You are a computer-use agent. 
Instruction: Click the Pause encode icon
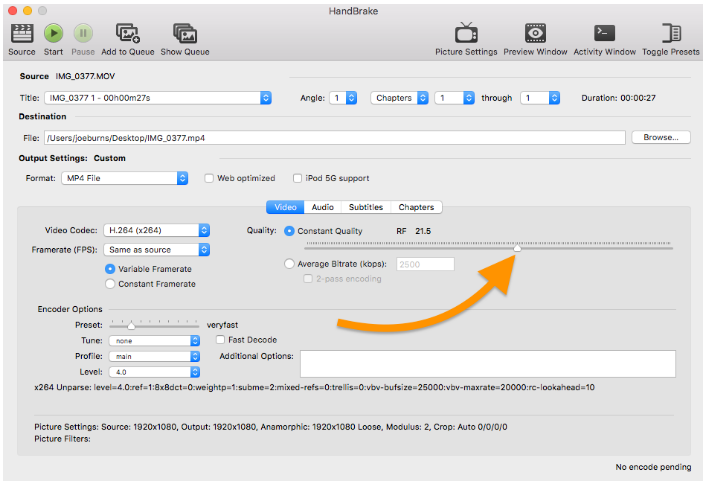click(83, 33)
